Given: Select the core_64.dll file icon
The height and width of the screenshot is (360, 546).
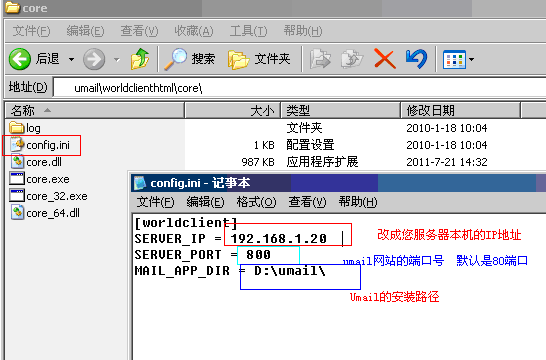Looking at the screenshot, I should coord(17,213).
